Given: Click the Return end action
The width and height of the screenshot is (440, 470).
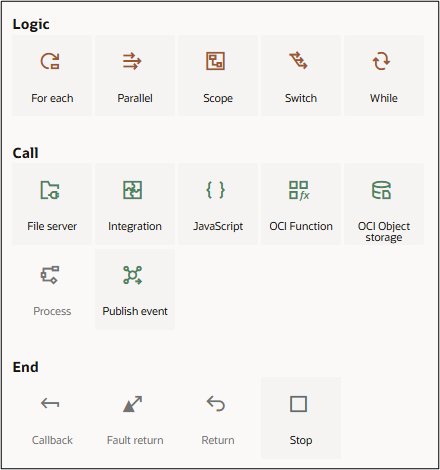Looking at the screenshot, I should coord(218,418).
